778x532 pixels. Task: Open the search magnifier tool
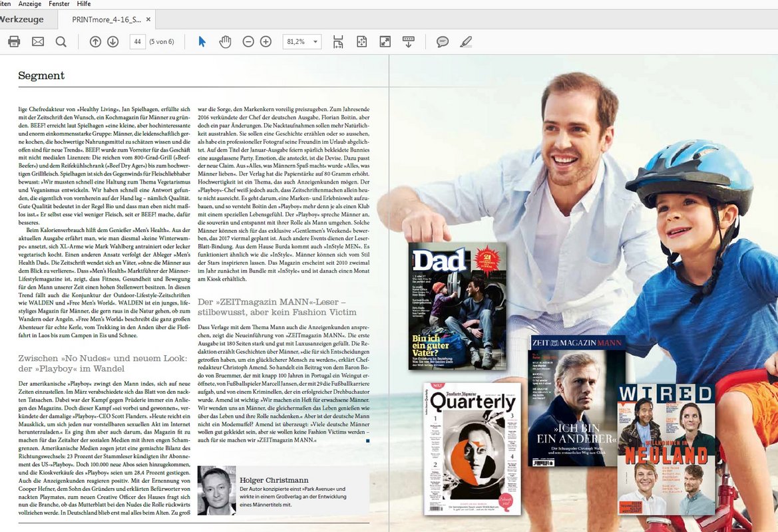point(61,42)
